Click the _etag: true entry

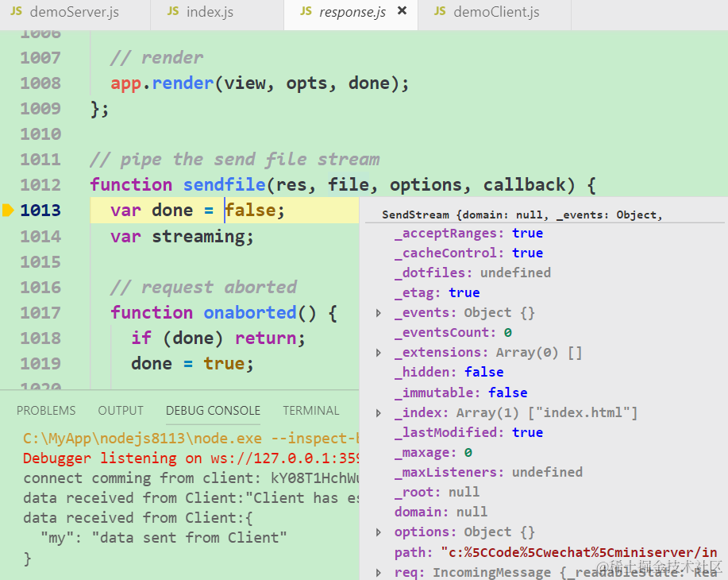click(437, 293)
